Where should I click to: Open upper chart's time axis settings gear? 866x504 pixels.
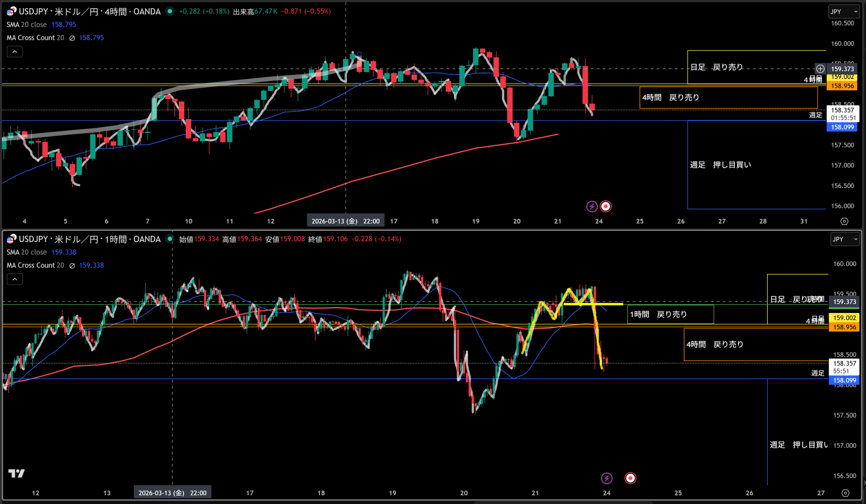[844, 221]
